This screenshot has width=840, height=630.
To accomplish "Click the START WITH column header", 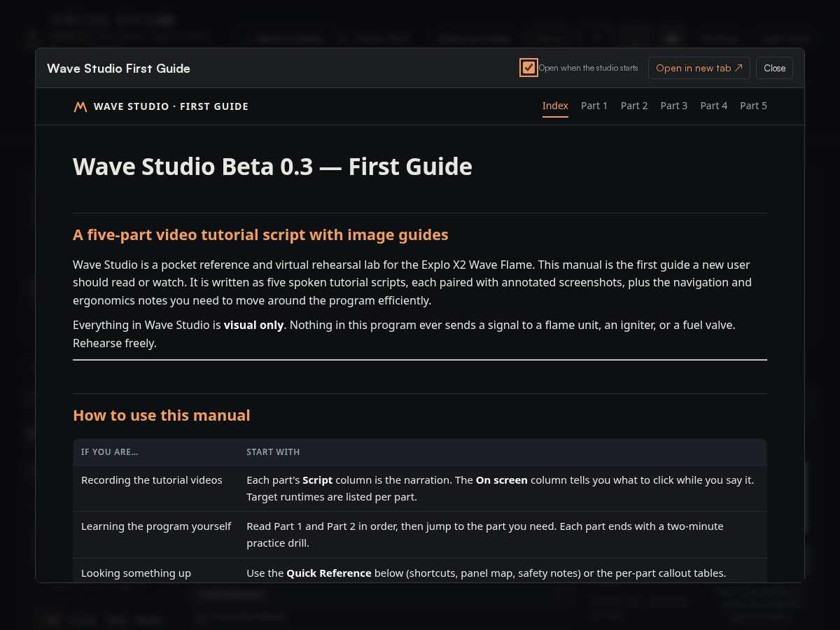I will 273,452.
